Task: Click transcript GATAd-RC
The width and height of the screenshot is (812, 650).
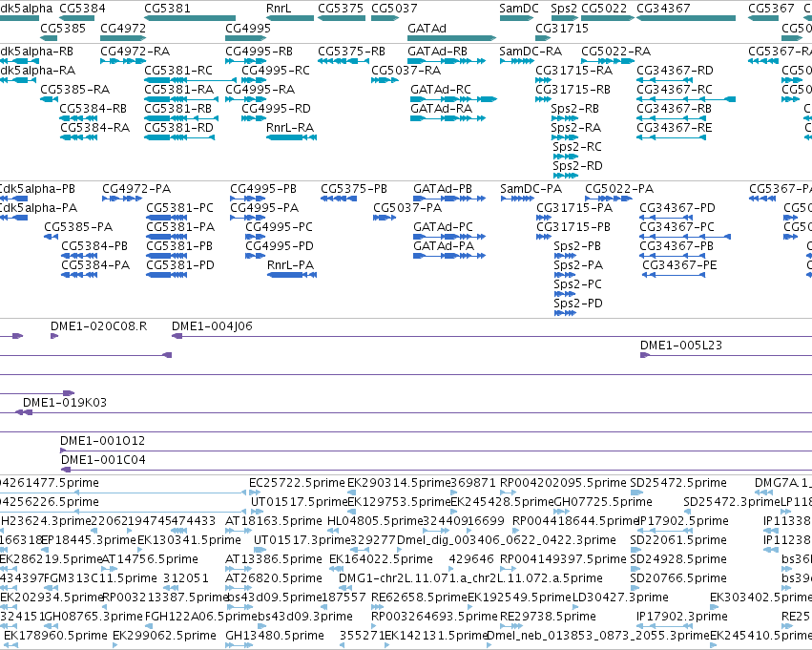Action: point(453,99)
